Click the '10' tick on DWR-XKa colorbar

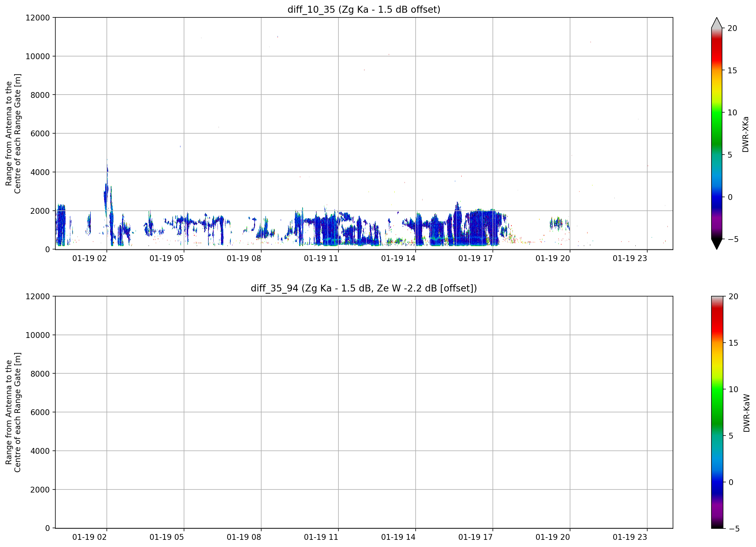click(732, 113)
